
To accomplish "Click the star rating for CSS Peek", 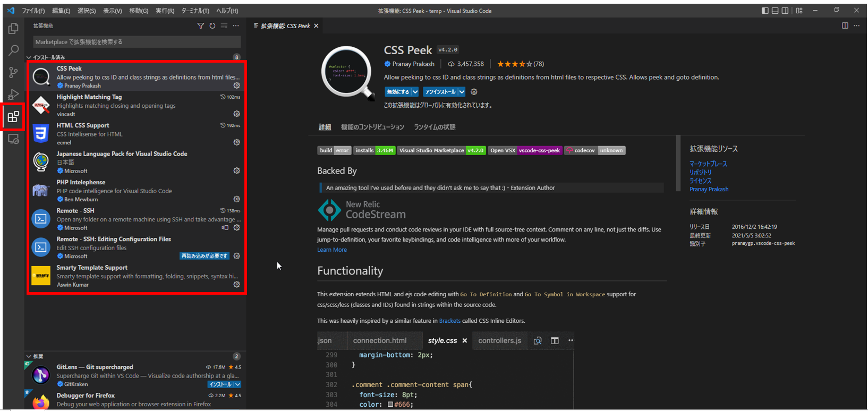I will pos(515,64).
